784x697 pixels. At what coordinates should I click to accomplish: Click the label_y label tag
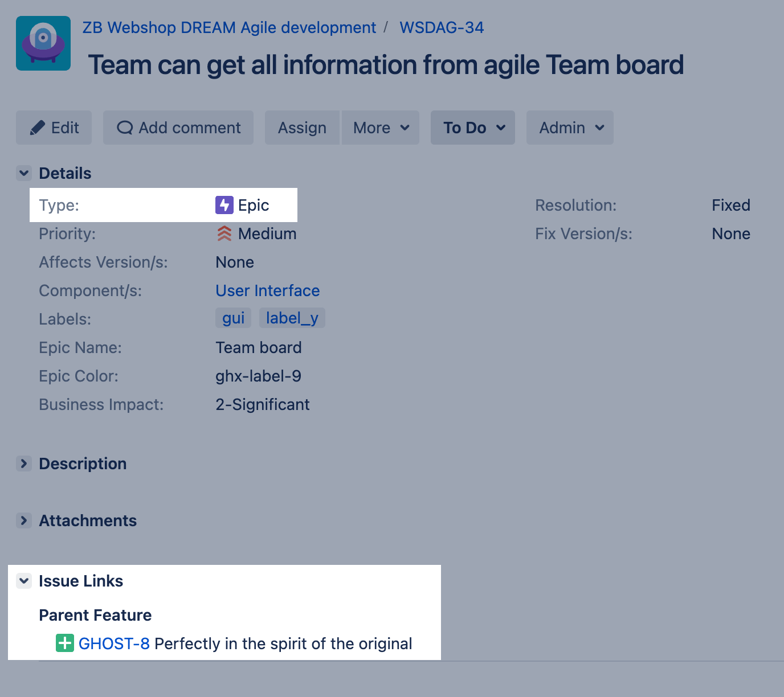292,318
